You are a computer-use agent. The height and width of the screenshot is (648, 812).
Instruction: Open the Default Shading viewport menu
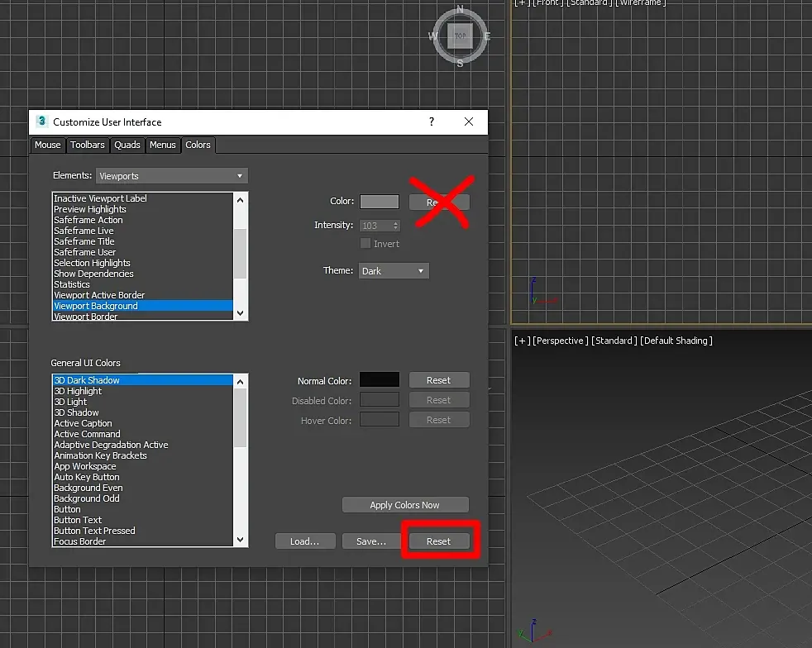(676, 341)
